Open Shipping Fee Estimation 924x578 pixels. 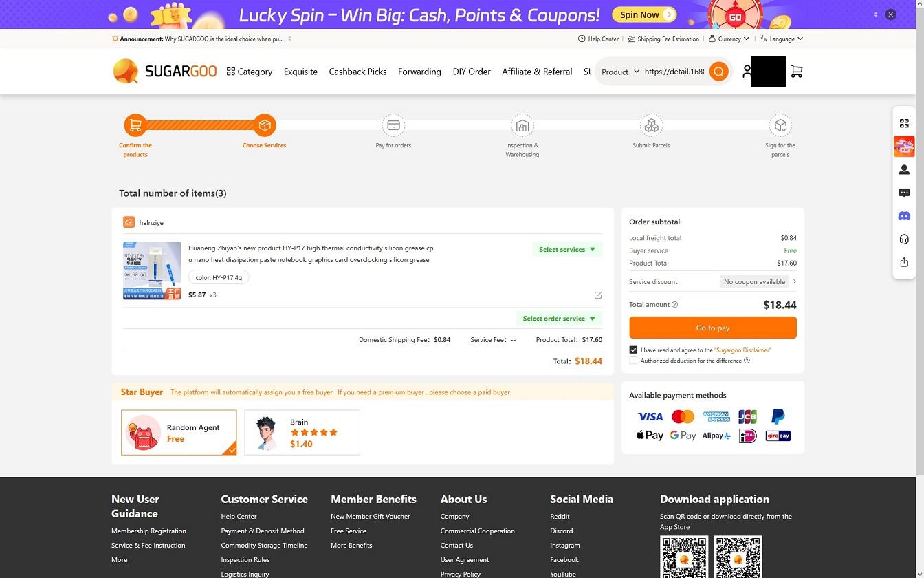coord(663,39)
